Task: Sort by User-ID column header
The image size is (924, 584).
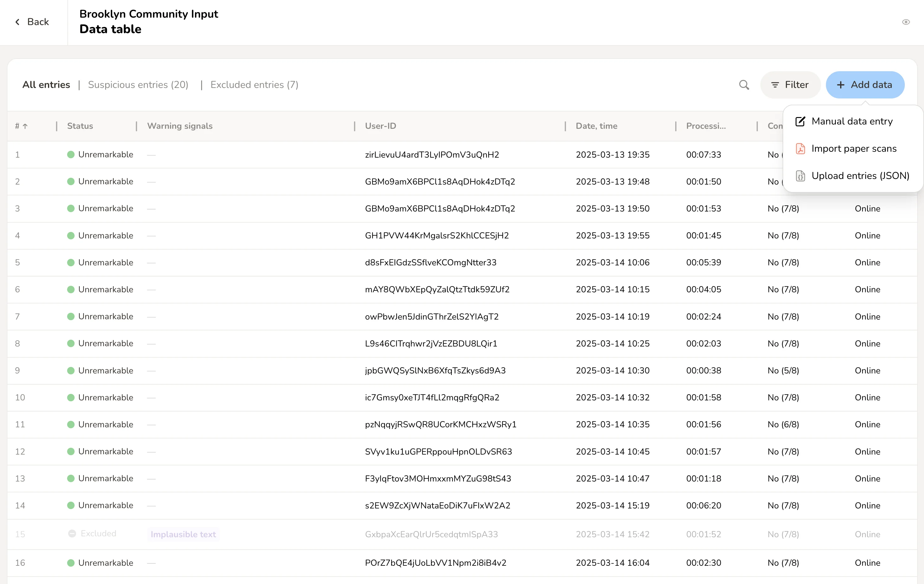Action: [x=380, y=126]
